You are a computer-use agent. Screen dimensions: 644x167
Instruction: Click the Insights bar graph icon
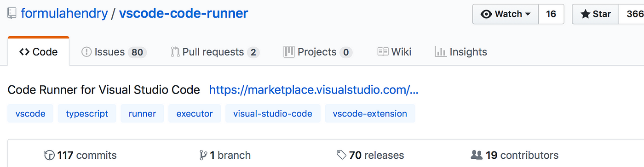[x=441, y=52]
